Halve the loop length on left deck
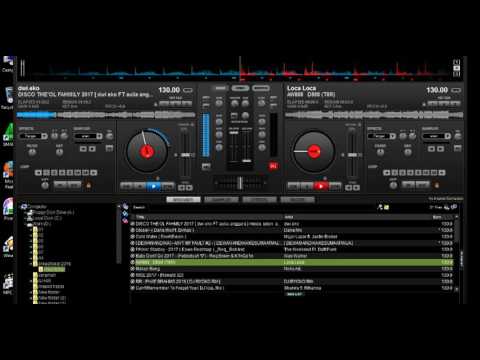The image size is (480, 360). coord(38,172)
